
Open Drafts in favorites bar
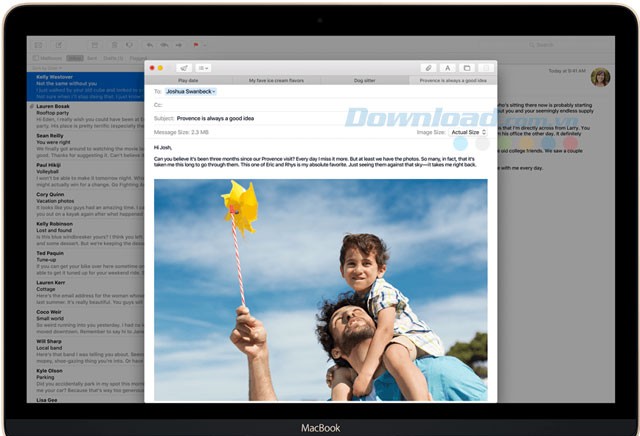[x=113, y=58]
